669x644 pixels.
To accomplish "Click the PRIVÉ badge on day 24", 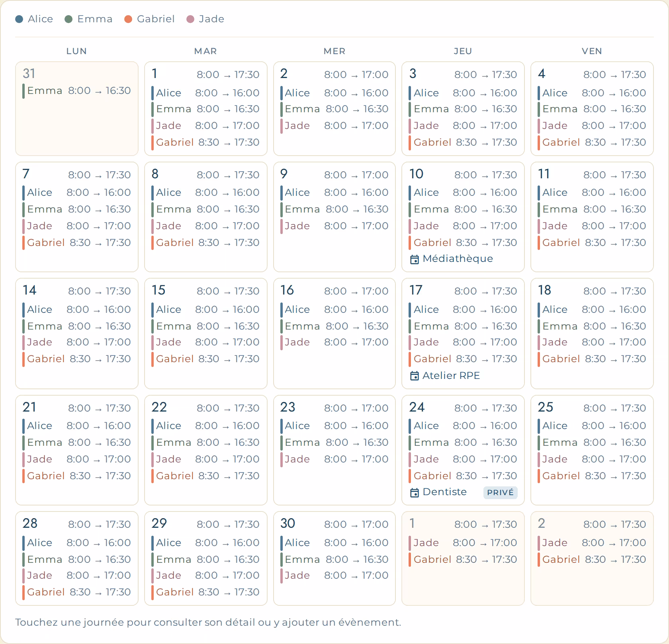I will (500, 492).
